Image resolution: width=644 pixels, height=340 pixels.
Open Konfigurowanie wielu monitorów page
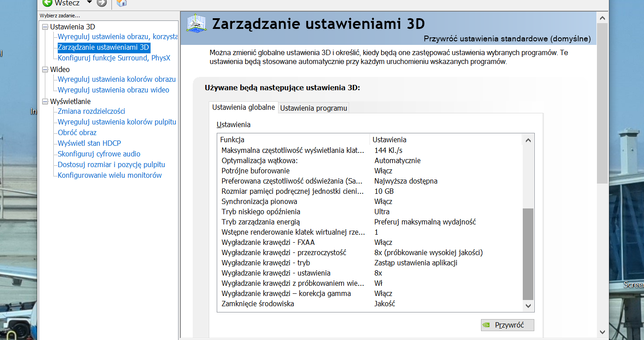click(x=110, y=175)
